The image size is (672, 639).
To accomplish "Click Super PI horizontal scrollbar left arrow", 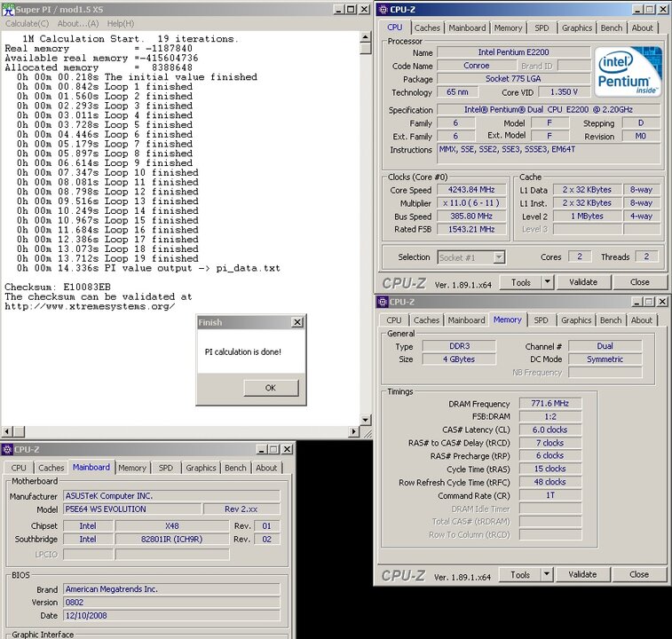I will click(x=6, y=431).
